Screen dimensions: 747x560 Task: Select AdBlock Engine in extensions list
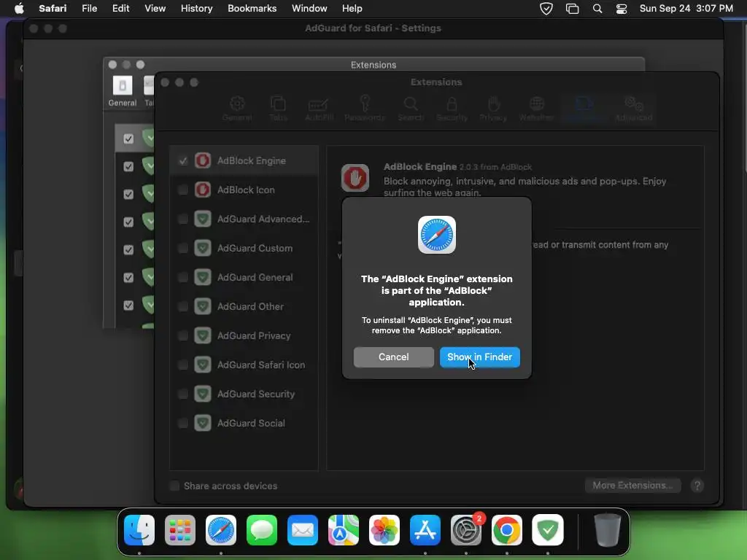click(244, 160)
